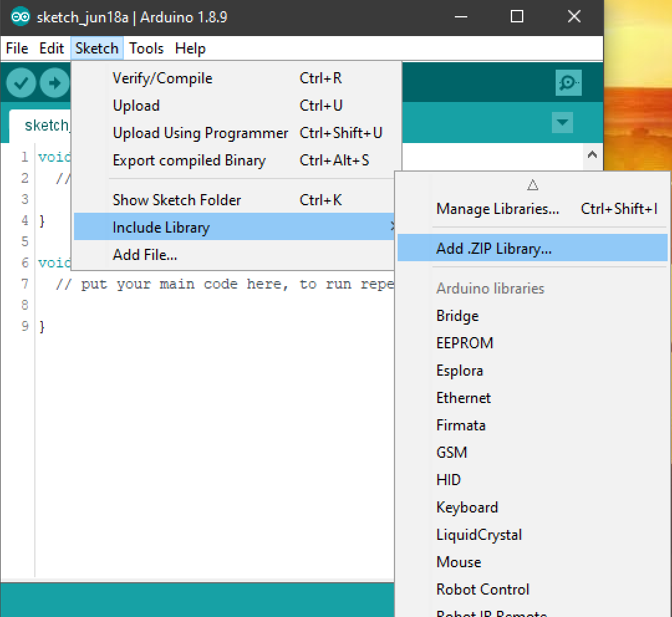Maximize the Arduino window

coord(517,17)
